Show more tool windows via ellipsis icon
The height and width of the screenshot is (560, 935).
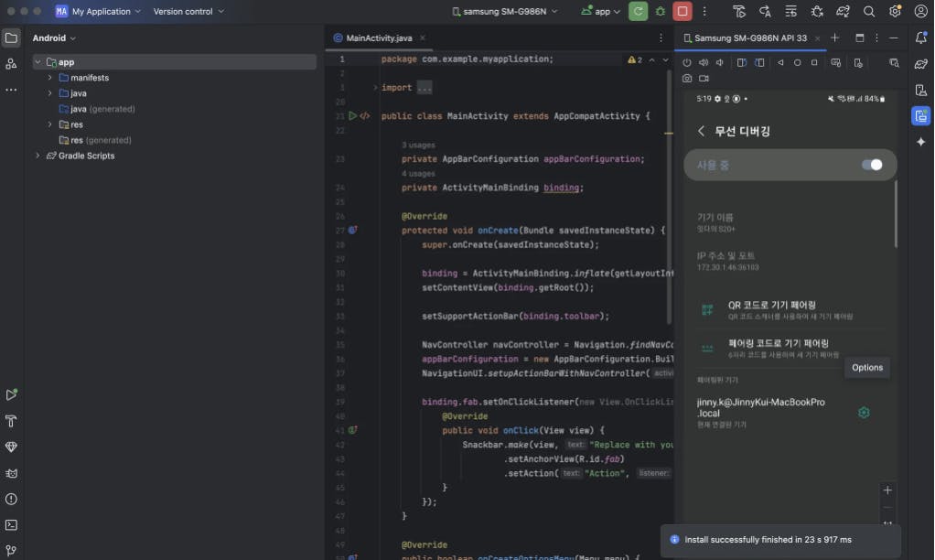11,90
